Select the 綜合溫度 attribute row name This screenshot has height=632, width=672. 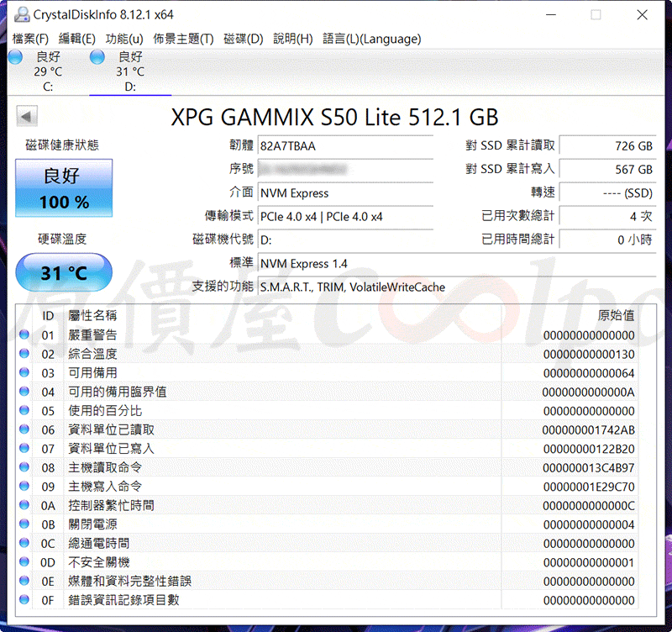[92, 354]
